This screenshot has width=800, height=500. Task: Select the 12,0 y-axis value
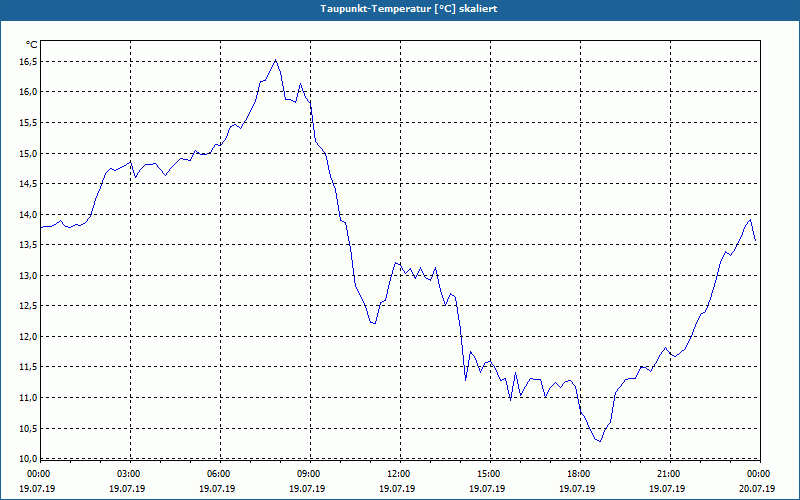28,336
